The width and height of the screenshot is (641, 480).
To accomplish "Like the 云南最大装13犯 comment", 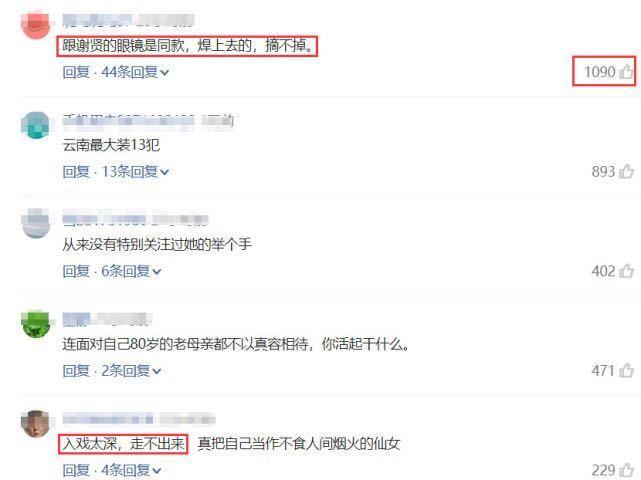I will (x=626, y=171).
